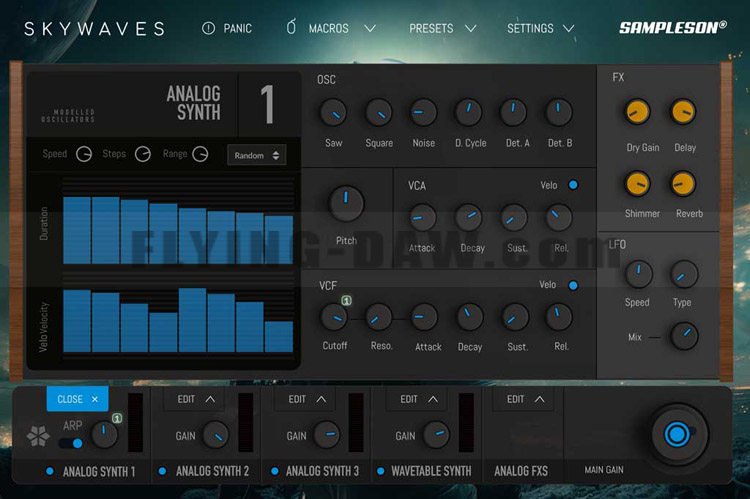Select the WAVETABLE SYNTH label
The width and height of the screenshot is (750, 499).
[431, 471]
